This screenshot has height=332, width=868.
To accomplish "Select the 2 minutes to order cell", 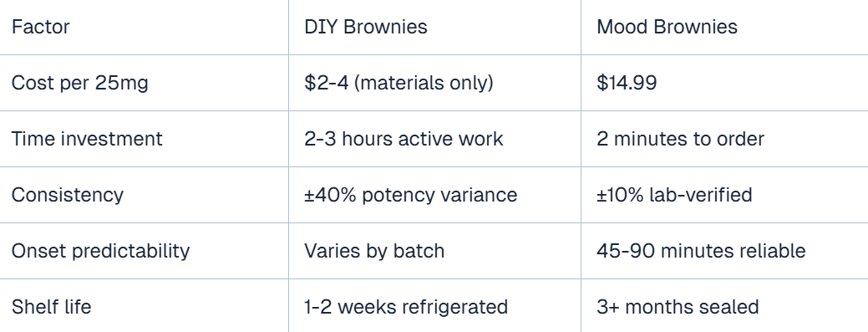I will point(680,139).
